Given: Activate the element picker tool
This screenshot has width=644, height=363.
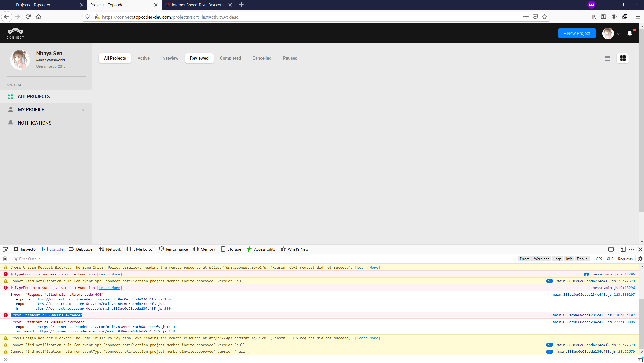Looking at the screenshot, I should (5, 249).
